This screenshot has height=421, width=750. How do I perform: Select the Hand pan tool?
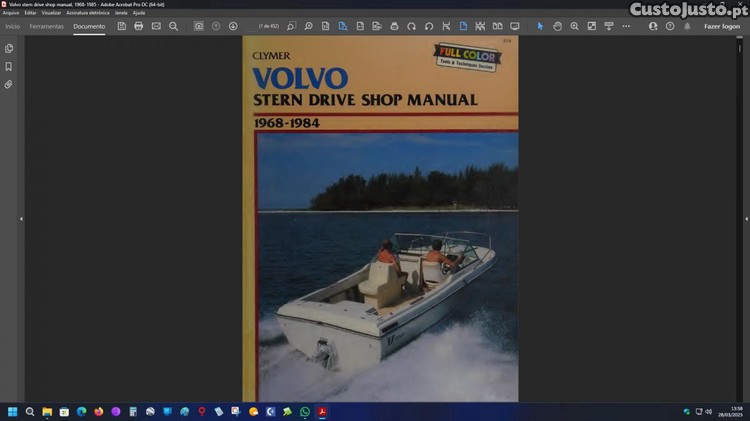click(558, 26)
